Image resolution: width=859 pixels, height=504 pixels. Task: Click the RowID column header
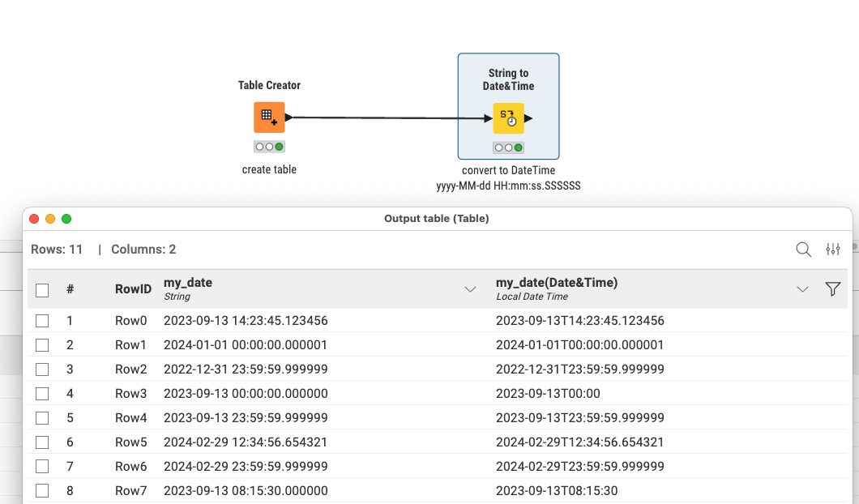(133, 289)
